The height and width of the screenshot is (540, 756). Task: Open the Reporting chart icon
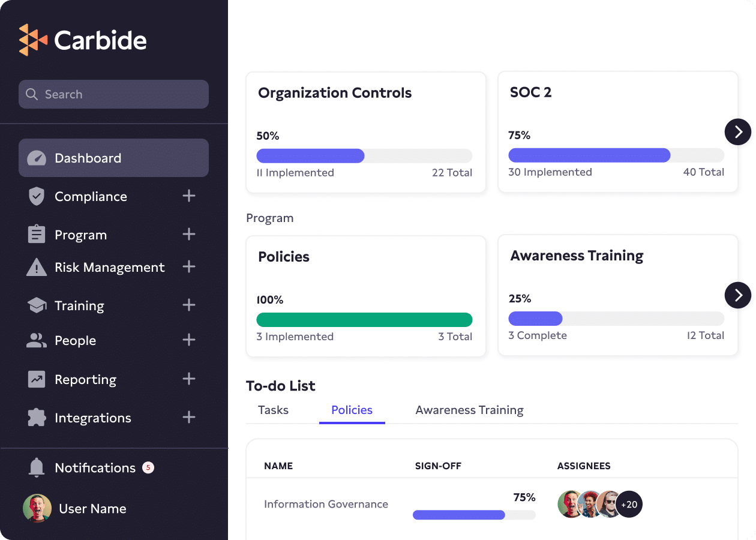pyautogui.click(x=37, y=379)
